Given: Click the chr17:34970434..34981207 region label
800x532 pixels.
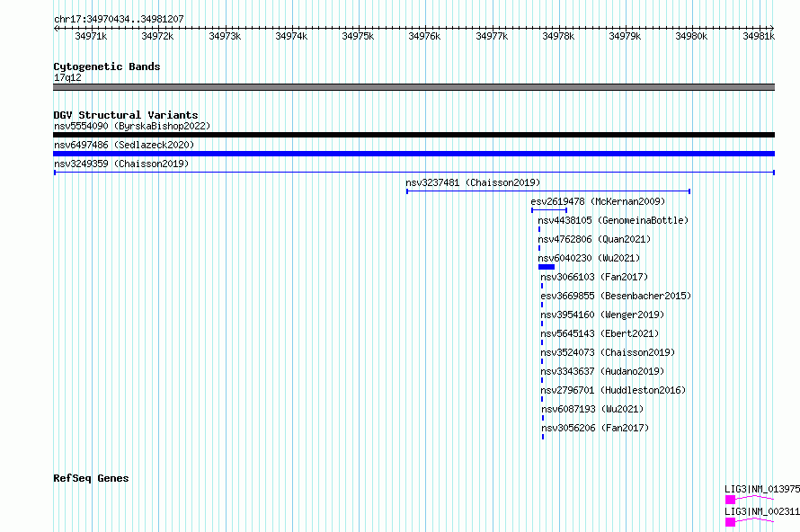Looking at the screenshot, I should [x=119, y=19].
